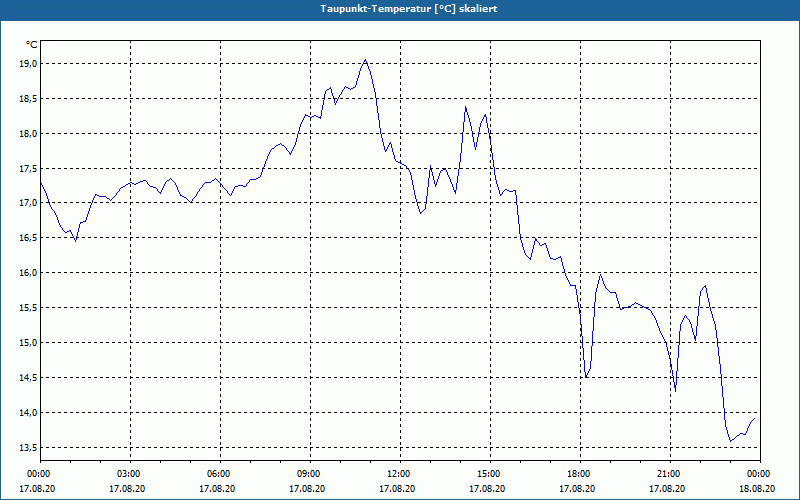The image size is (800, 500).
Task: Click the 00:00 time label above 17.08.20
Action: (37, 474)
